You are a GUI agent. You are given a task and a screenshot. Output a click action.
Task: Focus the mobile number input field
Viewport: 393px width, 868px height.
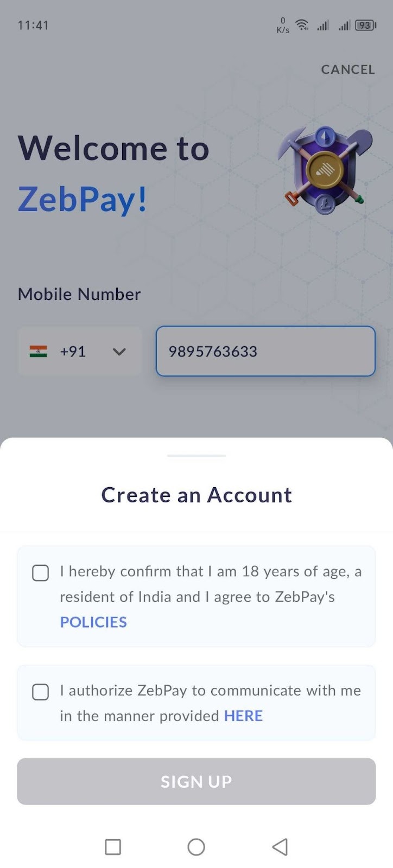point(265,351)
